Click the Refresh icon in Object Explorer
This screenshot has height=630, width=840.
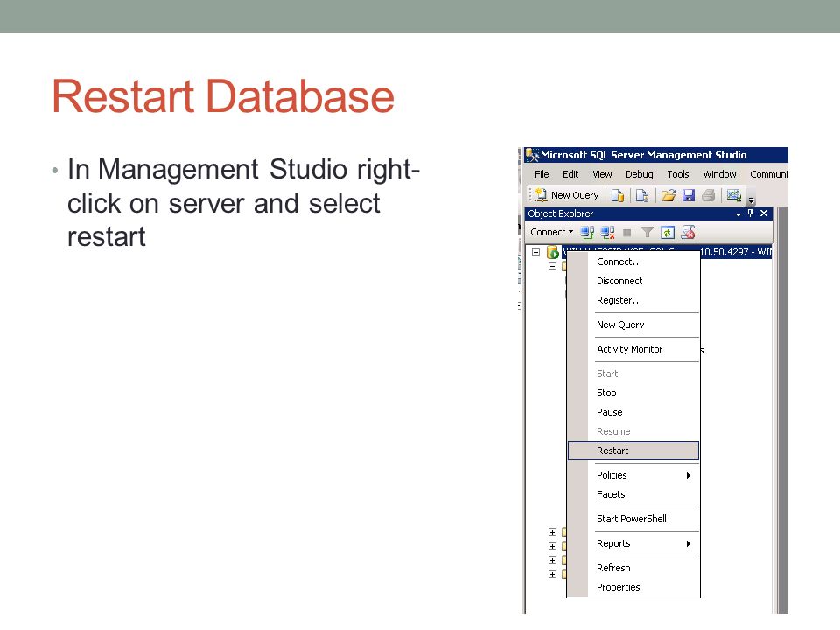[x=668, y=233]
